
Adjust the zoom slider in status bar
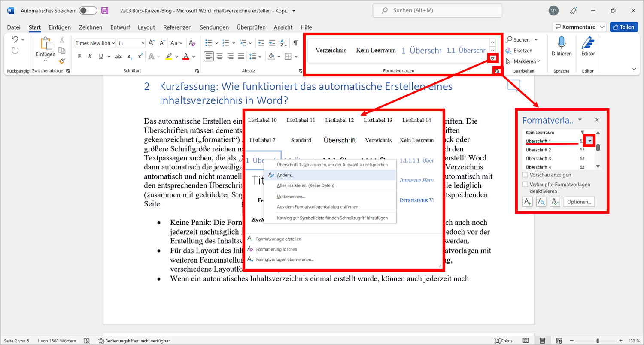click(598, 340)
